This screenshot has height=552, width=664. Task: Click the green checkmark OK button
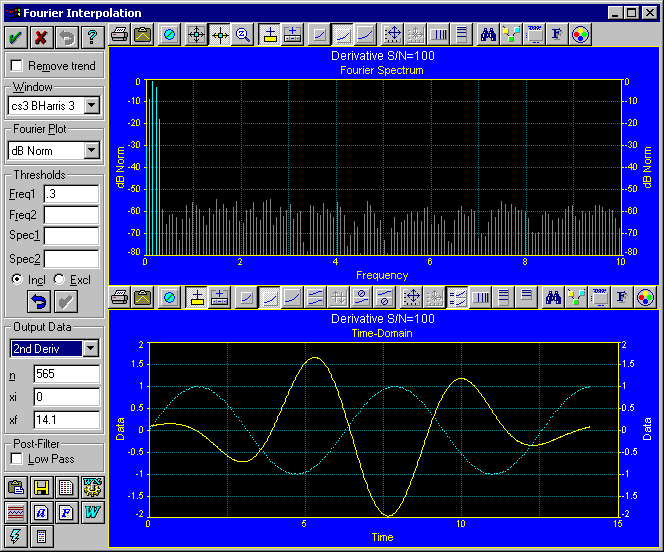pyautogui.click(x=16, y=37)
